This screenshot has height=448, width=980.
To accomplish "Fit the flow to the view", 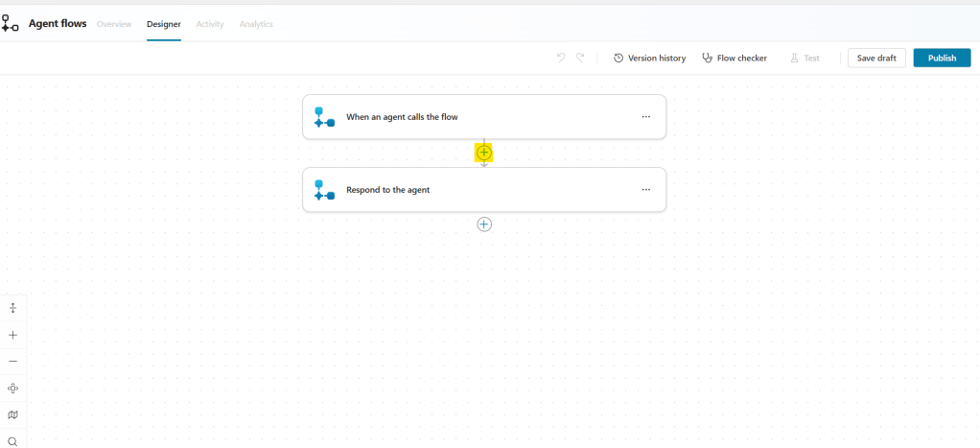I will (12, 389).
